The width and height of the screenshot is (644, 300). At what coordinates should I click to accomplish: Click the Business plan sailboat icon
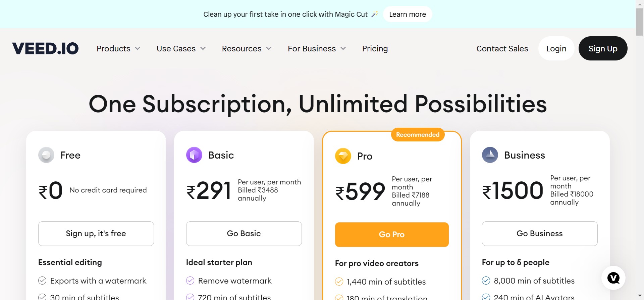click(490, 155)
